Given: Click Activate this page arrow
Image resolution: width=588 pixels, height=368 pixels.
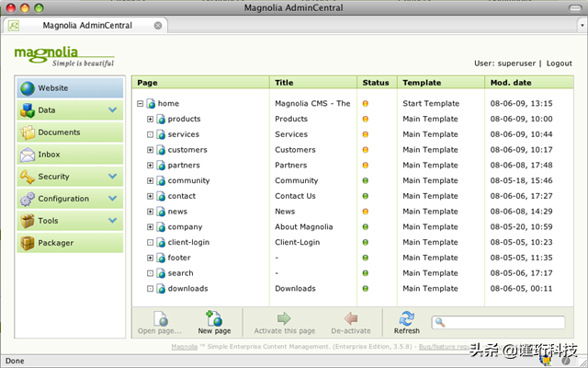Looking at the screenshot, I should tap(284, 318).
